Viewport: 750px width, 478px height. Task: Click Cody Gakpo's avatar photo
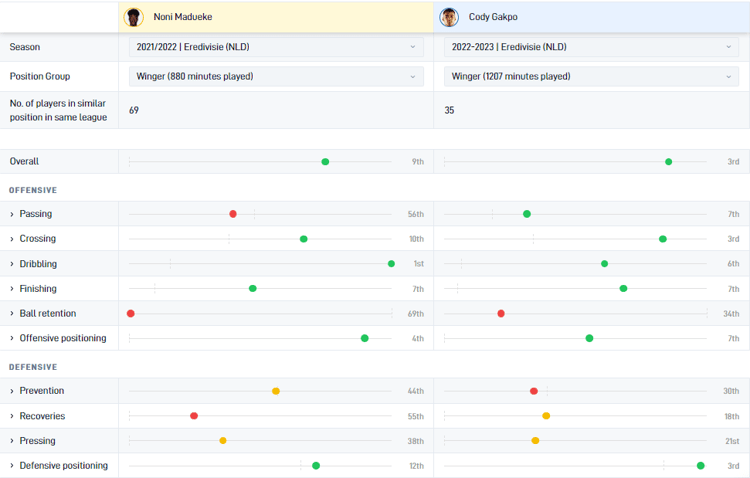click(449, 17)
